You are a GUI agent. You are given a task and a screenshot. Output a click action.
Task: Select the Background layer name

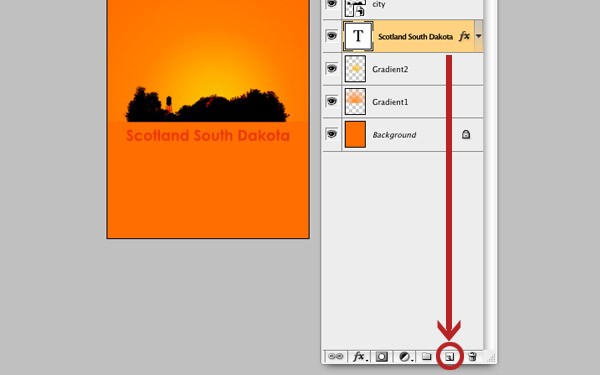click(395, 135)
